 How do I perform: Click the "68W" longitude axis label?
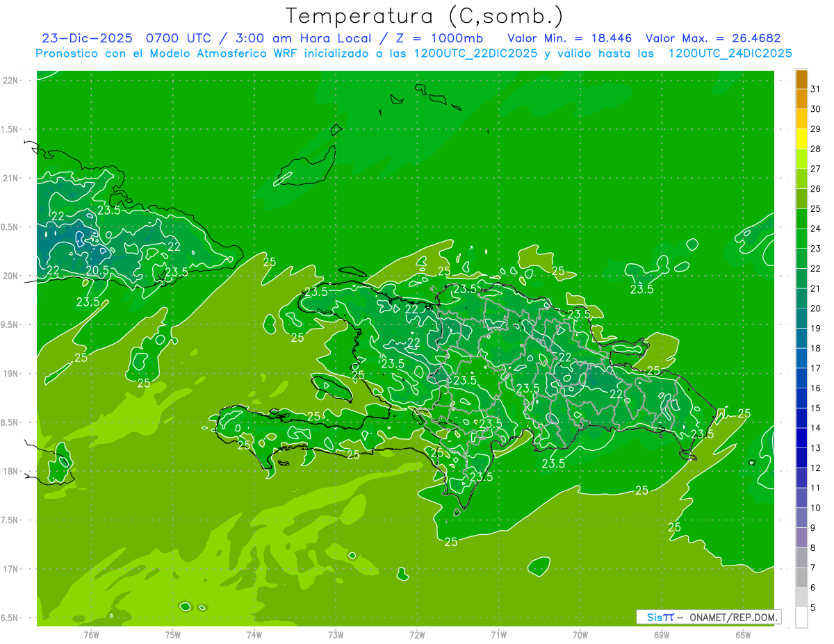[742, 634]
